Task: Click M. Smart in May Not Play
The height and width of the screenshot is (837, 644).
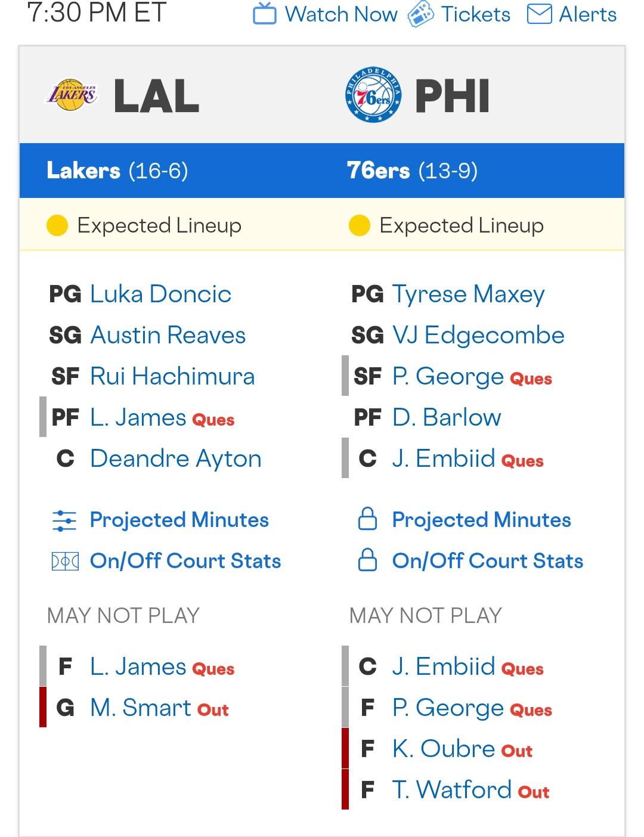Action: click(x=141, y=708)
